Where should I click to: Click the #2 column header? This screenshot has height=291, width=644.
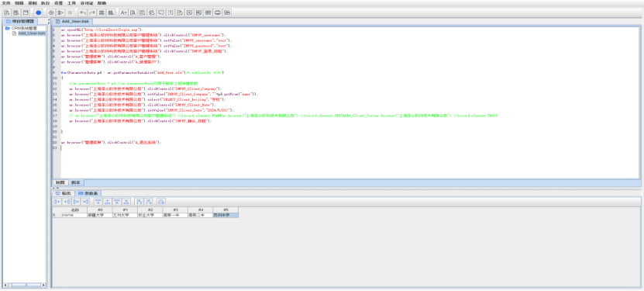pyautogui.click(x=150, y=210)
